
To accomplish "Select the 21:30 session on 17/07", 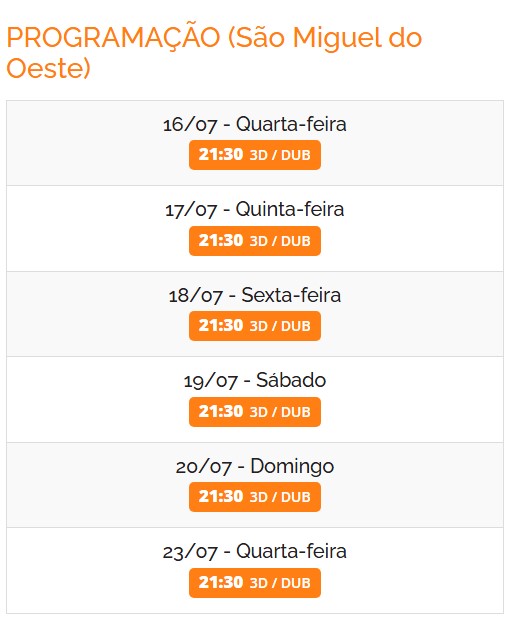I will [x=255, y=241].
